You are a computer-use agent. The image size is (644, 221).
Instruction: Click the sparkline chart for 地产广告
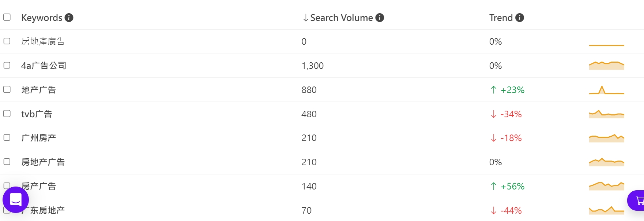[x=606, y=90]
